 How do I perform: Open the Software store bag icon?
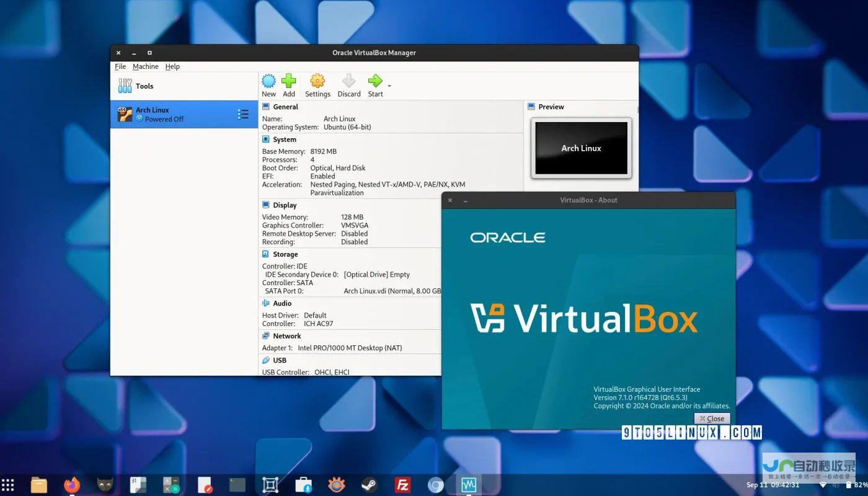[304, 485]
